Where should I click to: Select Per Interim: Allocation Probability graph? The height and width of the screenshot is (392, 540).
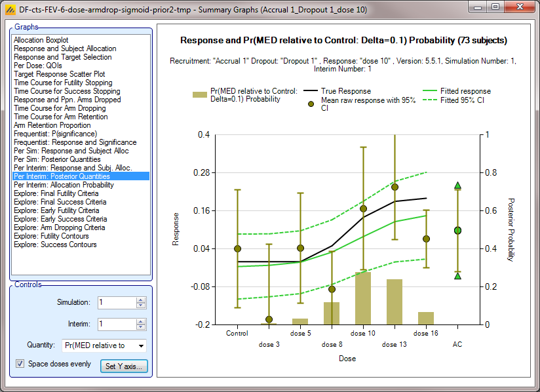coord(63,185)
